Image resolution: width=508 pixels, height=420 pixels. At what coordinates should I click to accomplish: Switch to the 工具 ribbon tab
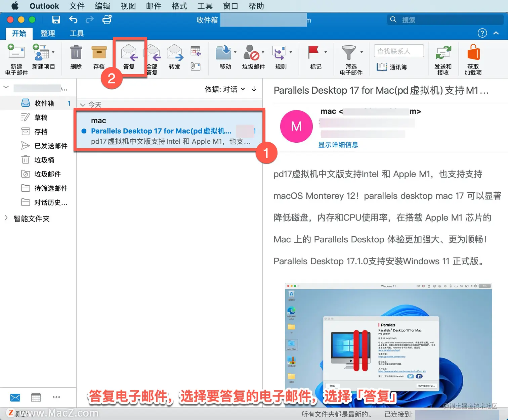click(77, 33)
